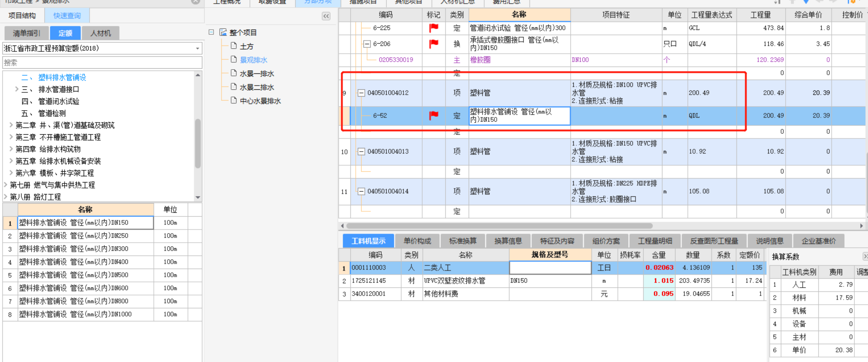Click the 项目特征 column header
Screen dimensions: 868x362
(616, 15)
